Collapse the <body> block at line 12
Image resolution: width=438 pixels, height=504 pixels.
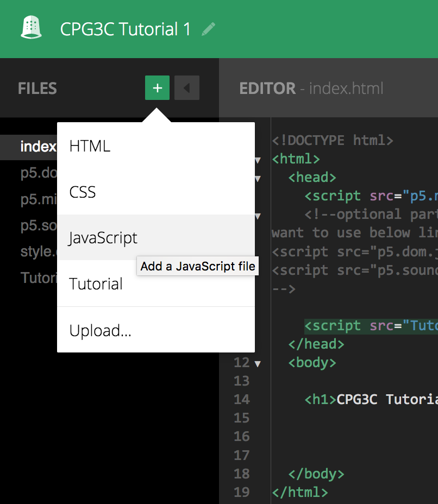[258, 363]
